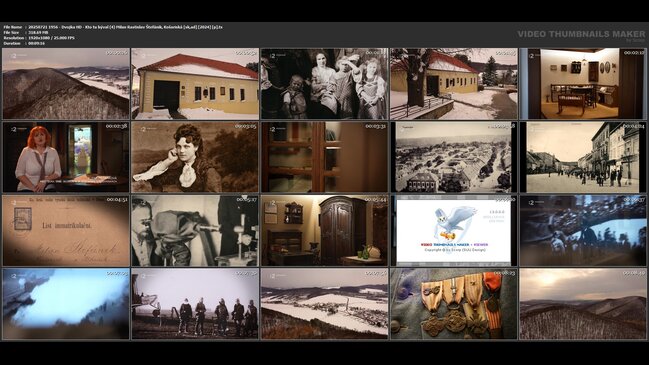Click the historic town street postcard thumbnail
Viewport: 649px width, 365px height.
click(583, 157)
